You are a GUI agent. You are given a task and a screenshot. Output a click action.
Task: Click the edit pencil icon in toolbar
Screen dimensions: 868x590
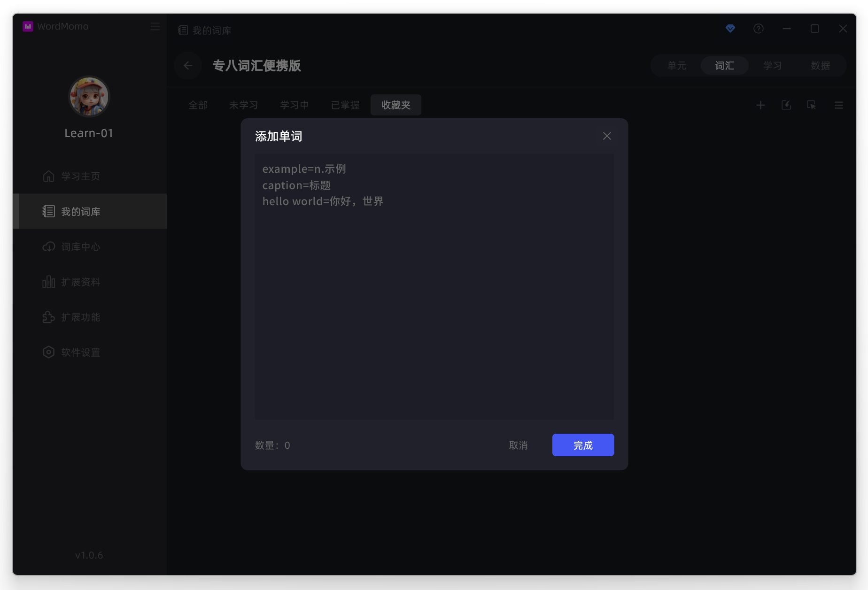[x=786, y=105]
